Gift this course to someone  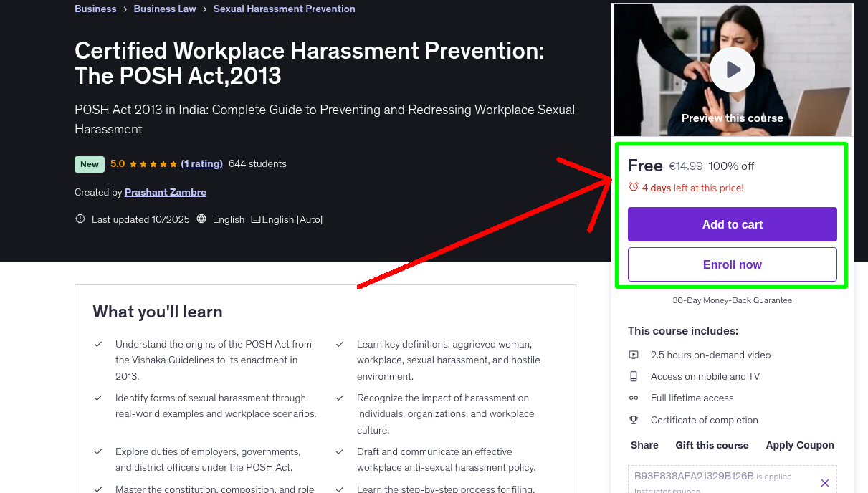pyautogui.click(x=712, y=444)
